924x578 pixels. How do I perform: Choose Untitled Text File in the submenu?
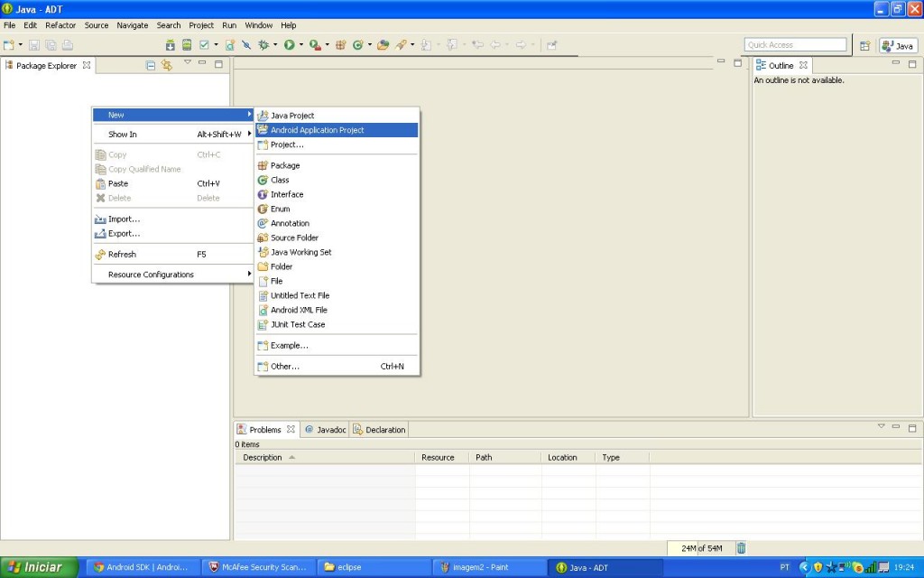pyautogui.click(x=337, y=295)
